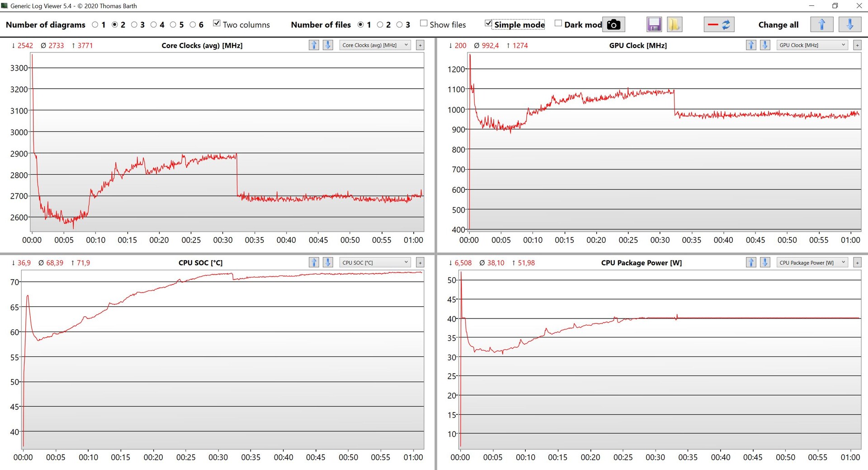This screenshot has width=868, height=470.
Task: Select 5 for number of diagrams
Action: click(x=173, y=25)
